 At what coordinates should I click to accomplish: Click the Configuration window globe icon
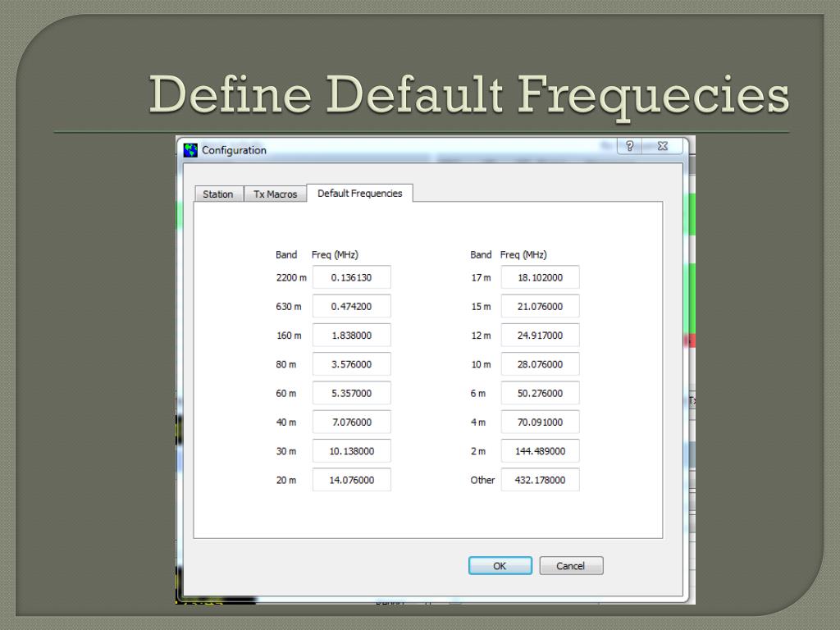tap(190, 150)
